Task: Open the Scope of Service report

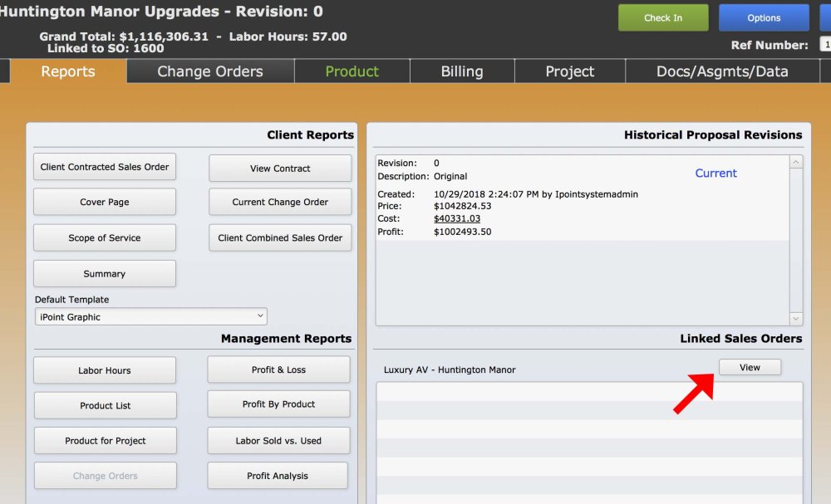Action: pyautogui.click(x=105, y=237)
